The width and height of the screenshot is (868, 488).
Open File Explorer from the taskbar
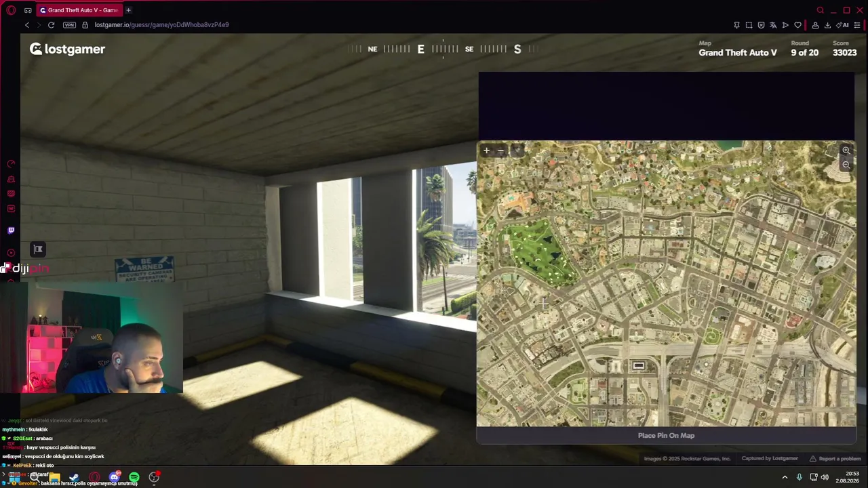54,477
